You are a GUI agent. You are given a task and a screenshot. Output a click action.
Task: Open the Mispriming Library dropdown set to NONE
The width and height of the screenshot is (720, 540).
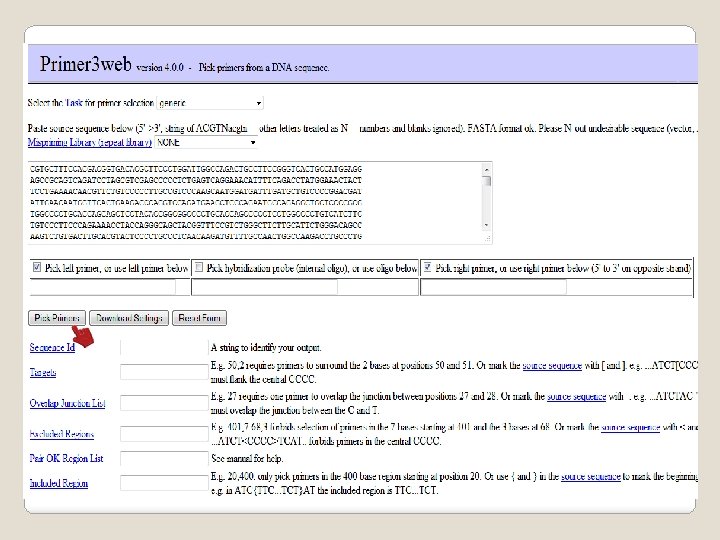tap(205, 142)
